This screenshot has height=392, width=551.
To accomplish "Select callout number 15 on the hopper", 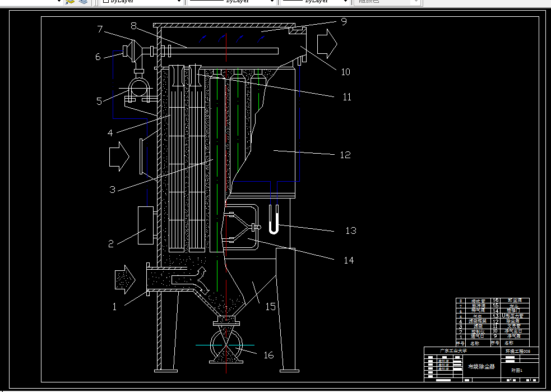I will pos(271,307).
